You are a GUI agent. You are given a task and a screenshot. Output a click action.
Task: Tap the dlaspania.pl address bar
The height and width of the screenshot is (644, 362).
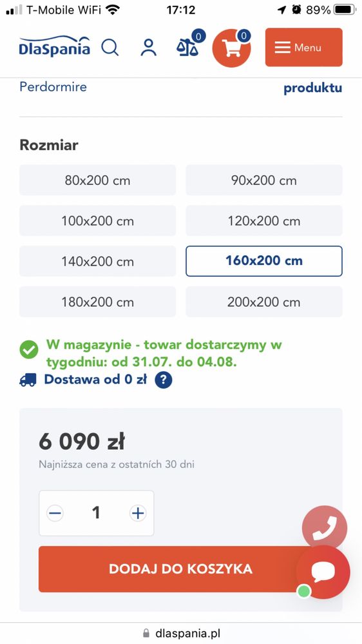tap(181, 633)
